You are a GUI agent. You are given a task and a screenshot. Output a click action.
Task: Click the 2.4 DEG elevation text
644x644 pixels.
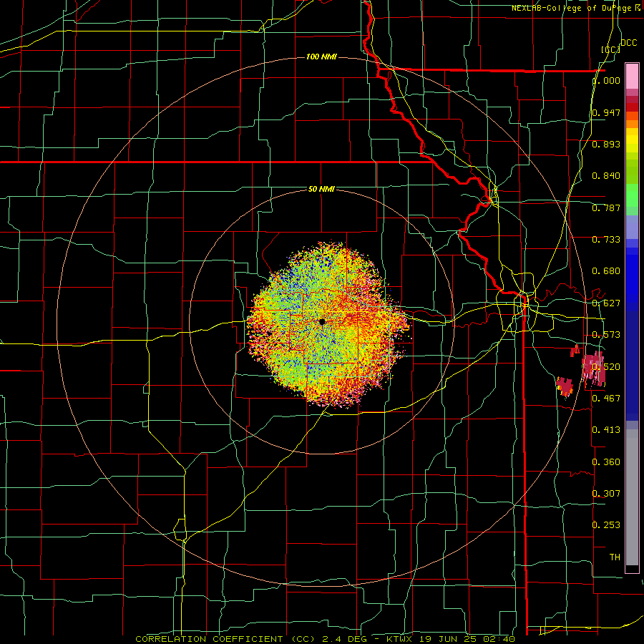pyautogui.click(x=344, y=639)
